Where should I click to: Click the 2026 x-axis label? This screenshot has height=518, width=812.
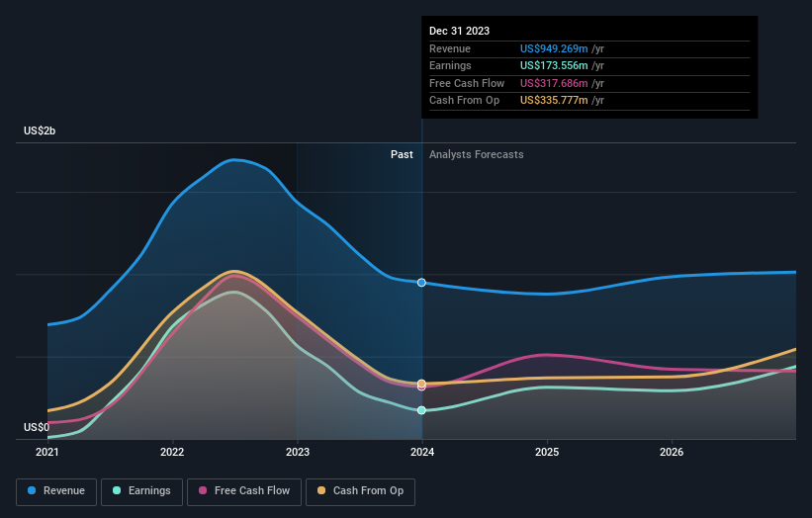tap(672, 453)
